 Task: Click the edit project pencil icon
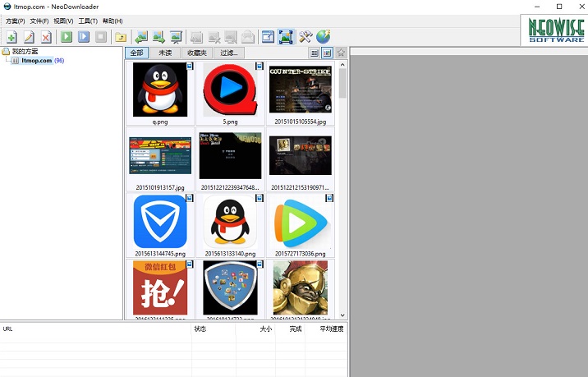tap(29, 37)
